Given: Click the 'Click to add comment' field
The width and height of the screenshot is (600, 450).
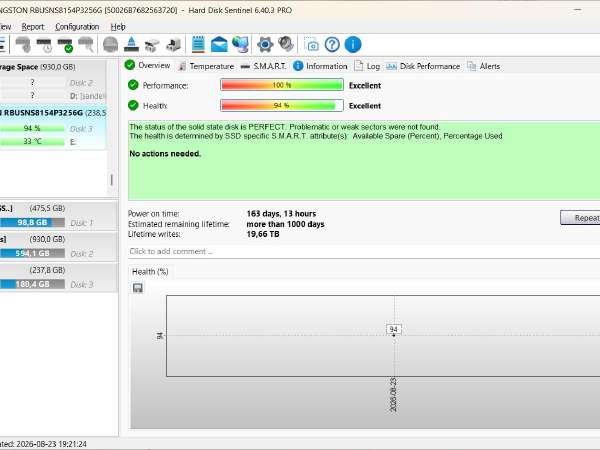Looking at the screenshot, I should click(364, 251).
